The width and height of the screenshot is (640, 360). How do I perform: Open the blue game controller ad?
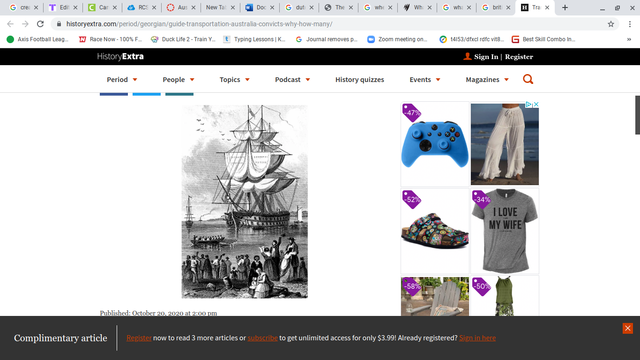point(435,144)
